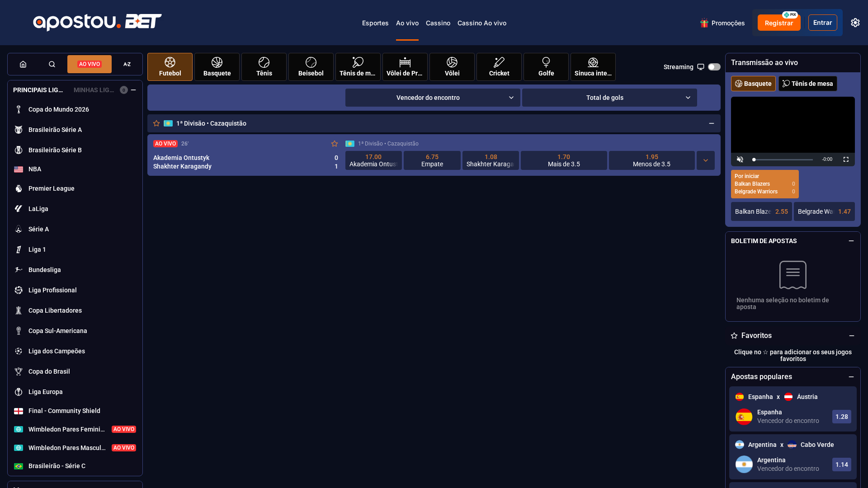Image resolution: width=868 pixels, height=488 pixels.
Task: Open Copa do Brasil league
Action: coord(75,371)
